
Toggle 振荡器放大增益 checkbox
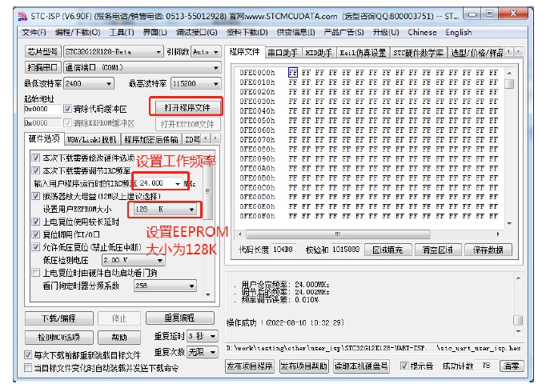(36, 196)
